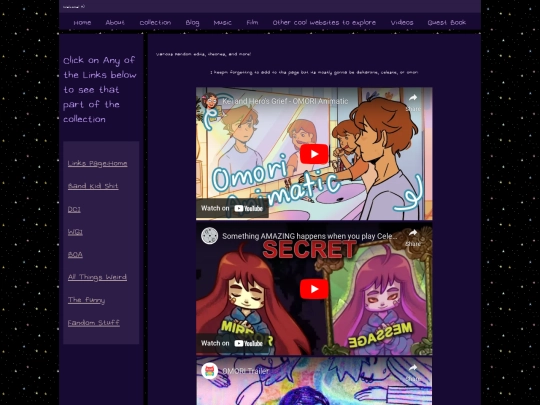This screenshot has height=405, width=540.
Task: Go to the About page
Action: tap(115, 22)
